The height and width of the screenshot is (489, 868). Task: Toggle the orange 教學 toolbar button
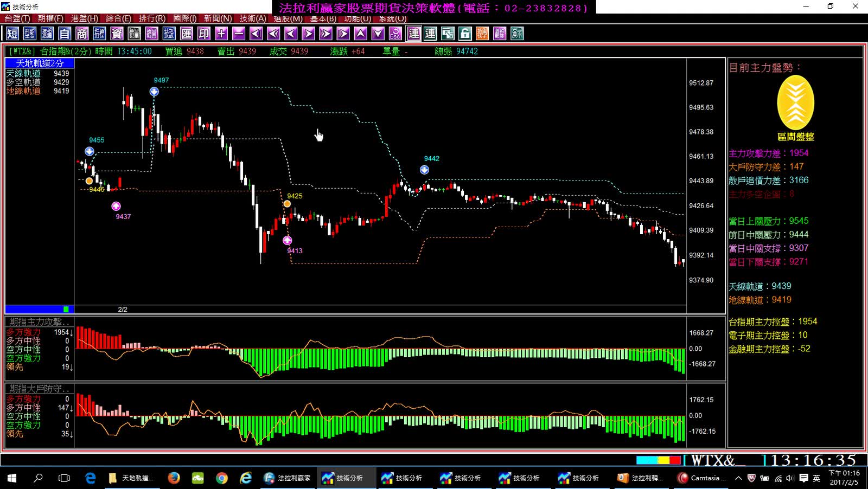point(482,34)
